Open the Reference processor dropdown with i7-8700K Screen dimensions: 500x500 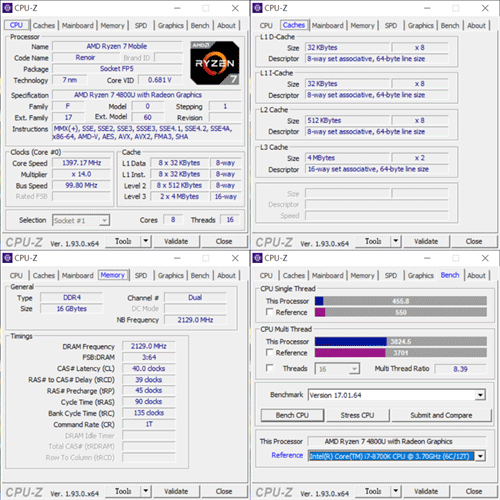(480, 456)
